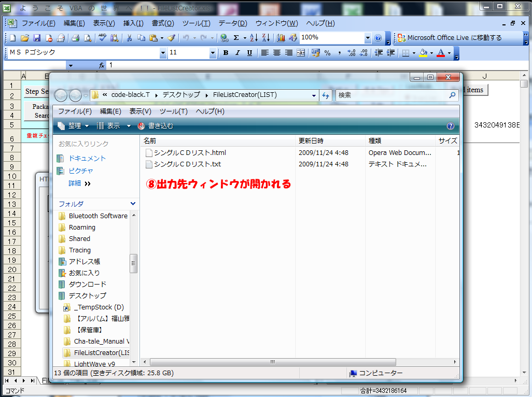Sort by 更新日時 column header

[x=330, y=140]
